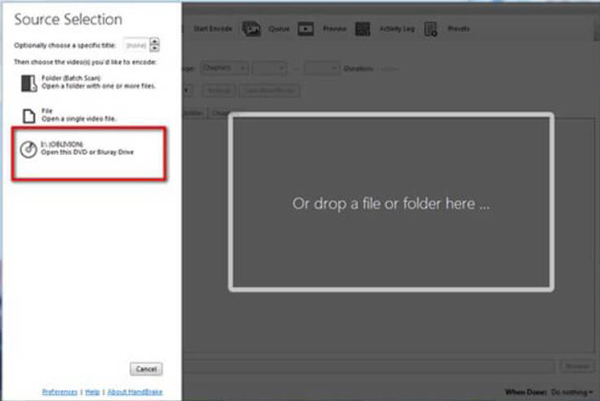
Task: Click the Folder (Batch Scan) book icon
Action: coord(29,83)
